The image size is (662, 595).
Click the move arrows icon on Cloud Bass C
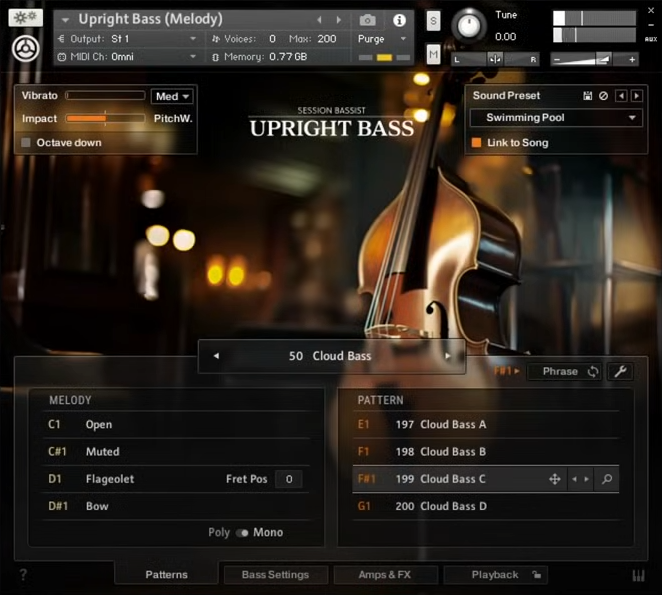(x=554, y=479)
